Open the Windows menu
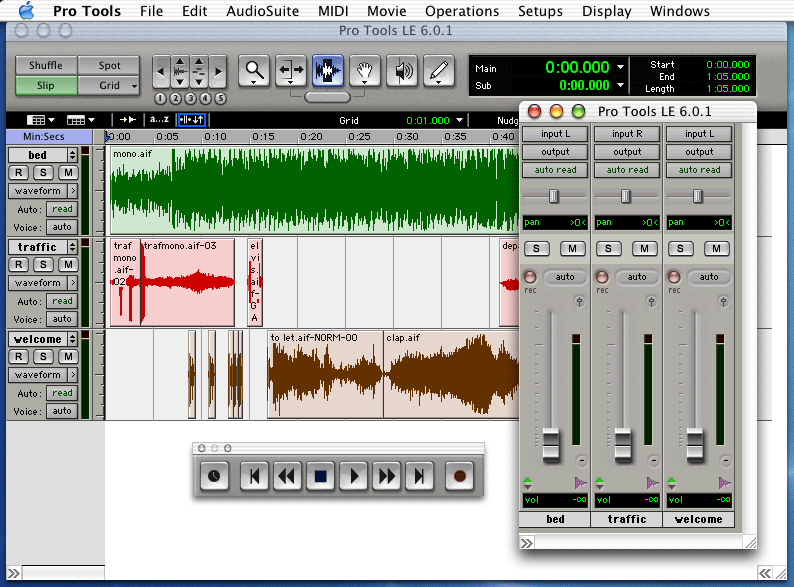Screen dimensions: 794x587 (680, 11)
